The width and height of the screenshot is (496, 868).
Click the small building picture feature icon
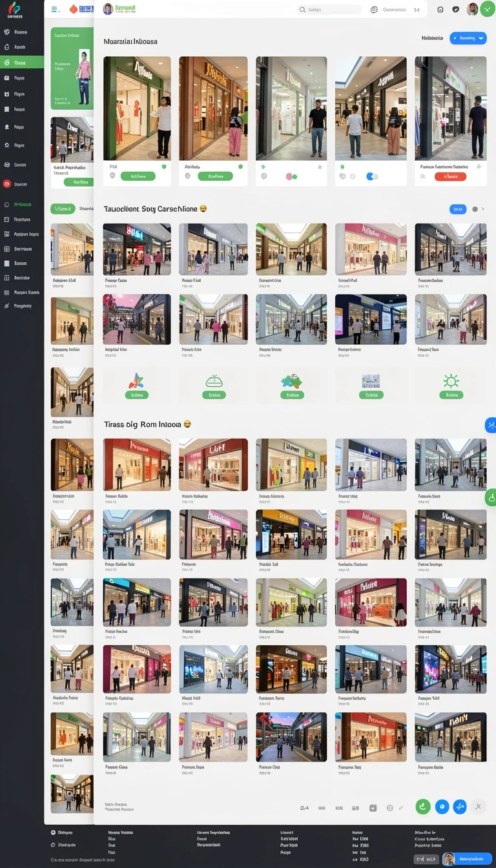[371, 381]
